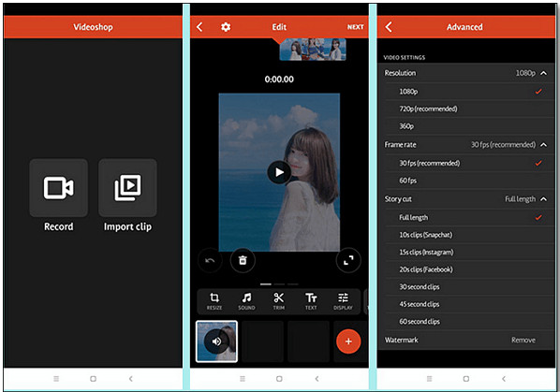
Task: Tap home button in Videoshop screen navbar
Action: (x=94, y=379)
